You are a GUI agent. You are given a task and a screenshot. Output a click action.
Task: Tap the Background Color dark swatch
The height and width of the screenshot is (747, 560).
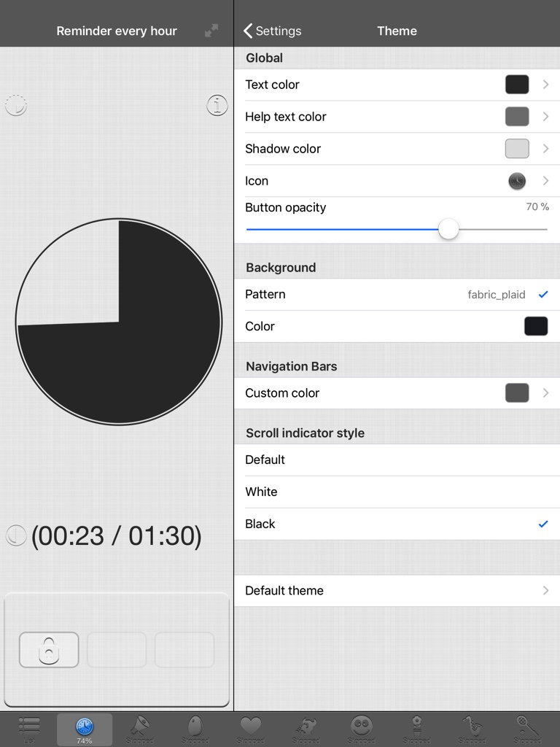pos(536,326)
